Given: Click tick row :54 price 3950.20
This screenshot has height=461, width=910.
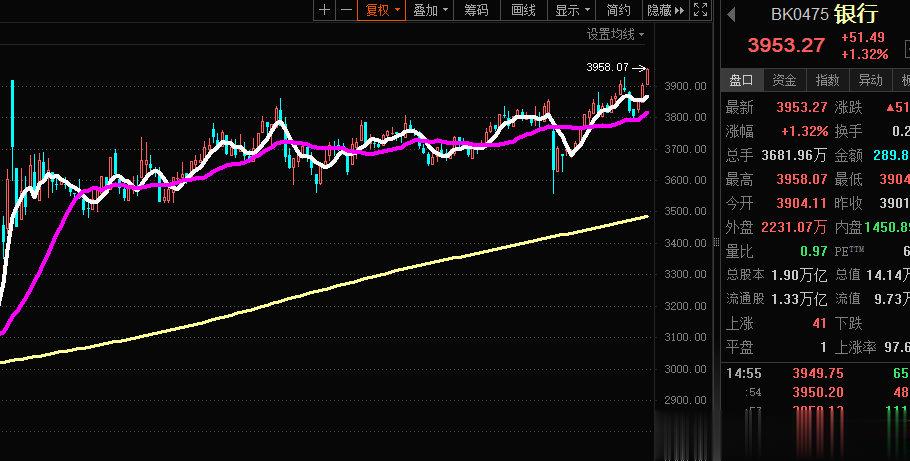Looking at the screenshot, I should (818, 392).
